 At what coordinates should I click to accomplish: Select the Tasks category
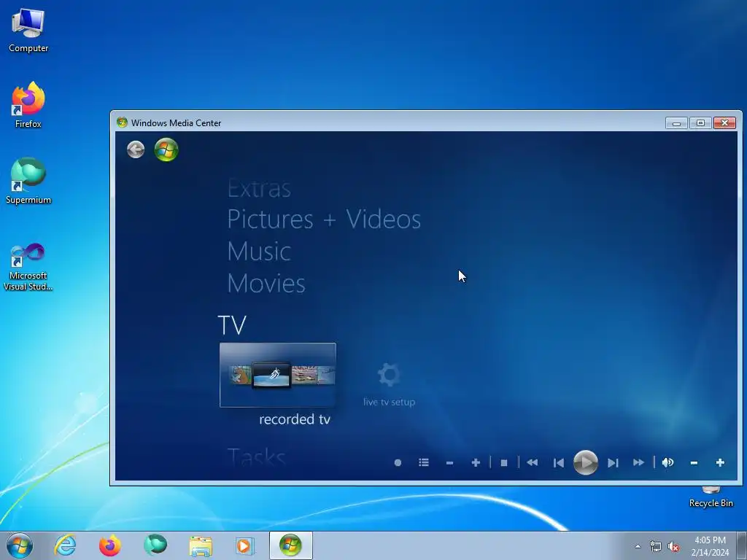coord(256,456)
